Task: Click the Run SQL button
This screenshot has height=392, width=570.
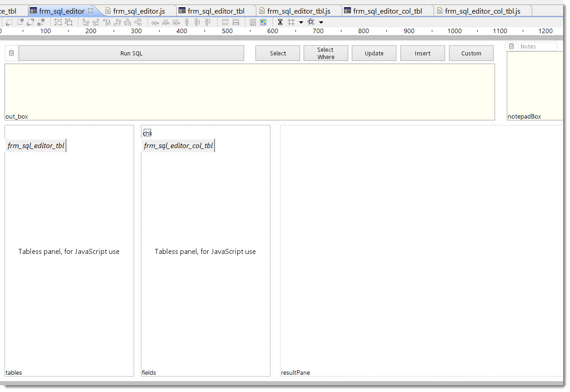Action: click(x=131, y=53)
